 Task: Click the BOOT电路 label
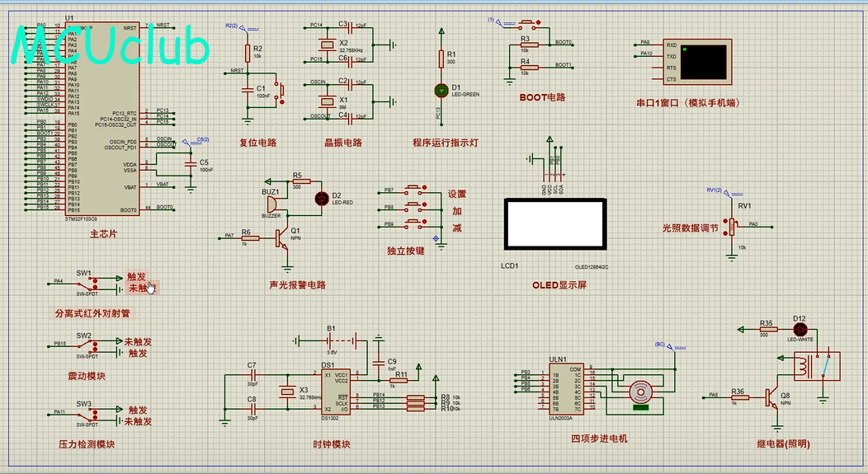click(x=543, y=97)
